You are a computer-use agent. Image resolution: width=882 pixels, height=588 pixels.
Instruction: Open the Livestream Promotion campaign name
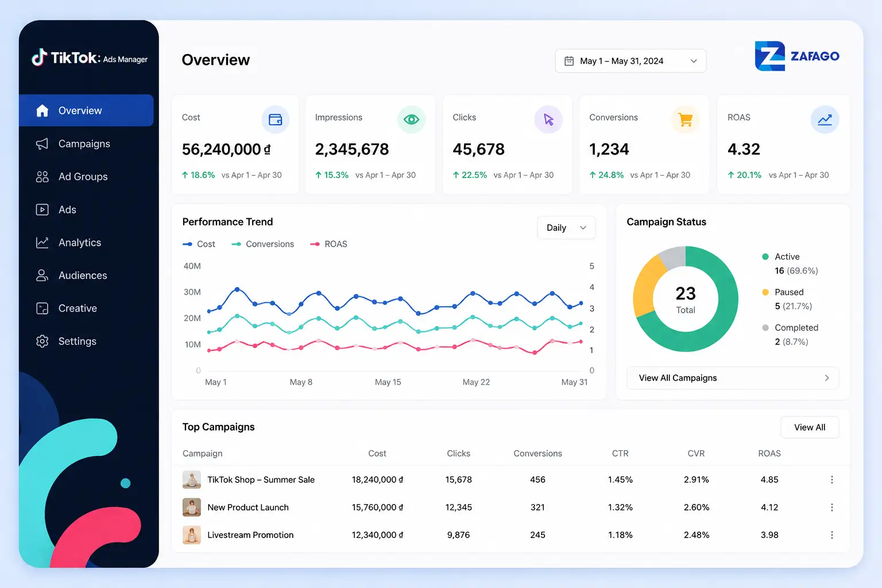[x=250, y=535]
